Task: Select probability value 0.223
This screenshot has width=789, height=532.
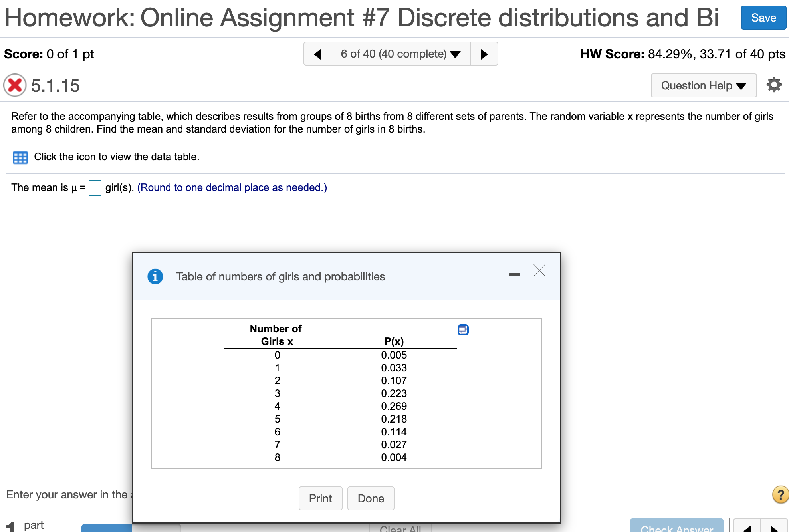Action: [394, 393]
